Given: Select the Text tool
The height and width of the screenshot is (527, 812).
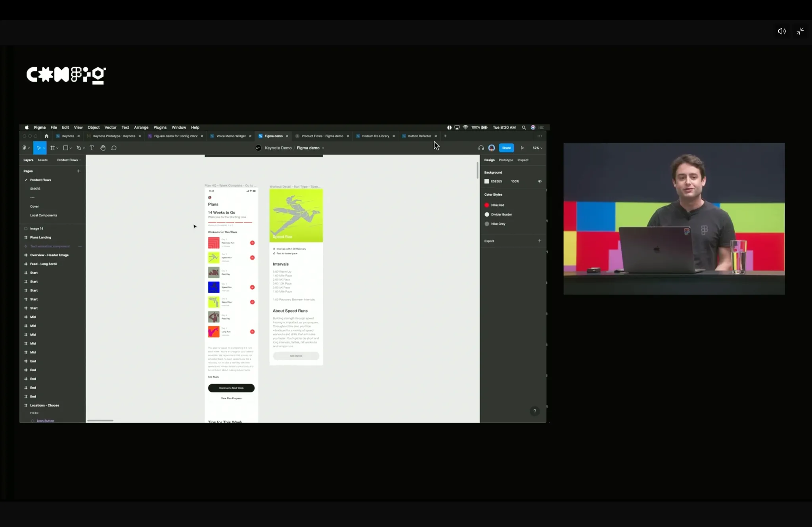Looking at the screenshot, I should 92,148.
